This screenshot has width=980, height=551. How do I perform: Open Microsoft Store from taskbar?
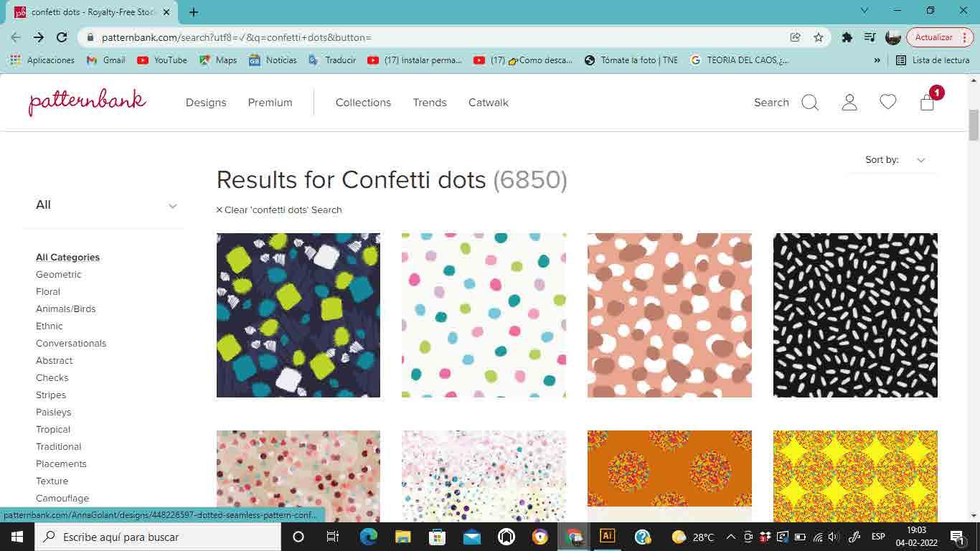point(437,537)
